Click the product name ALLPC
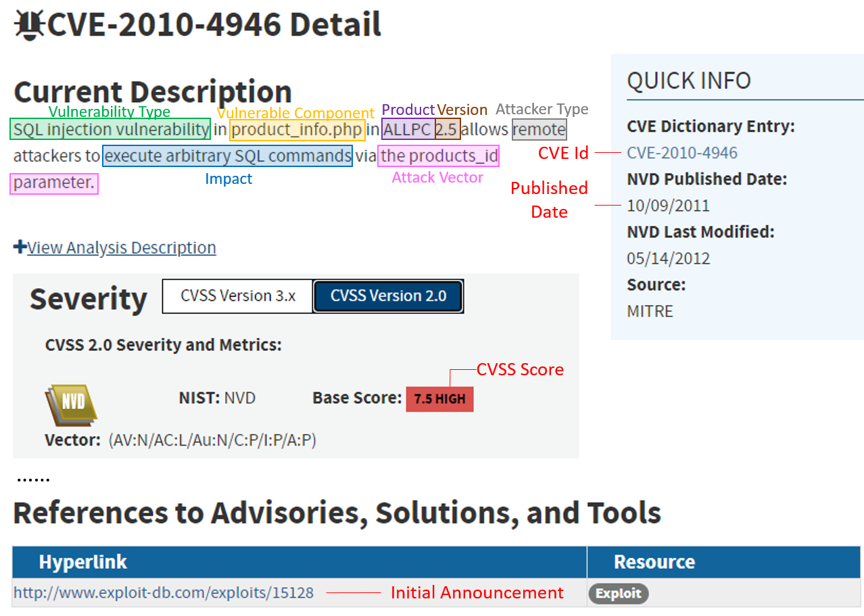This screenshot has height=616, width=864. click(x=407, y=129)
